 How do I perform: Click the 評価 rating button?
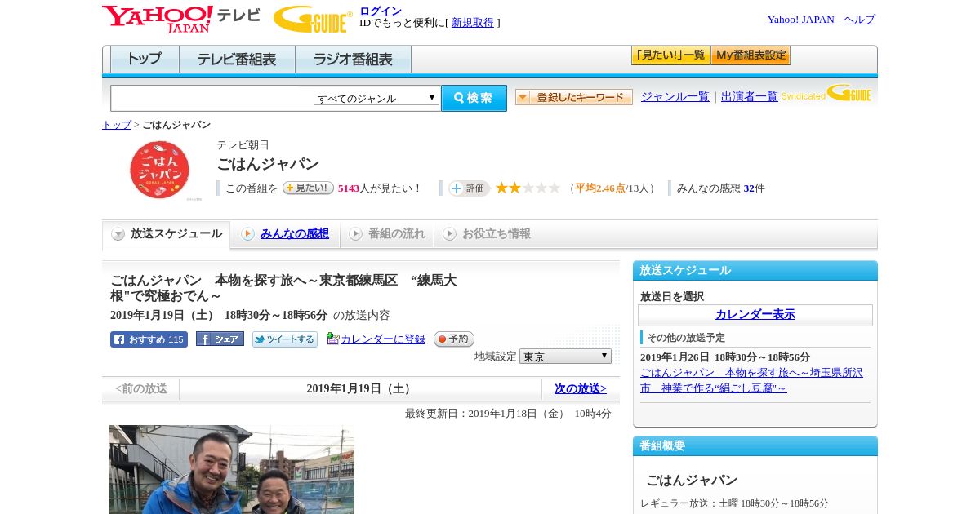(469, 188)
